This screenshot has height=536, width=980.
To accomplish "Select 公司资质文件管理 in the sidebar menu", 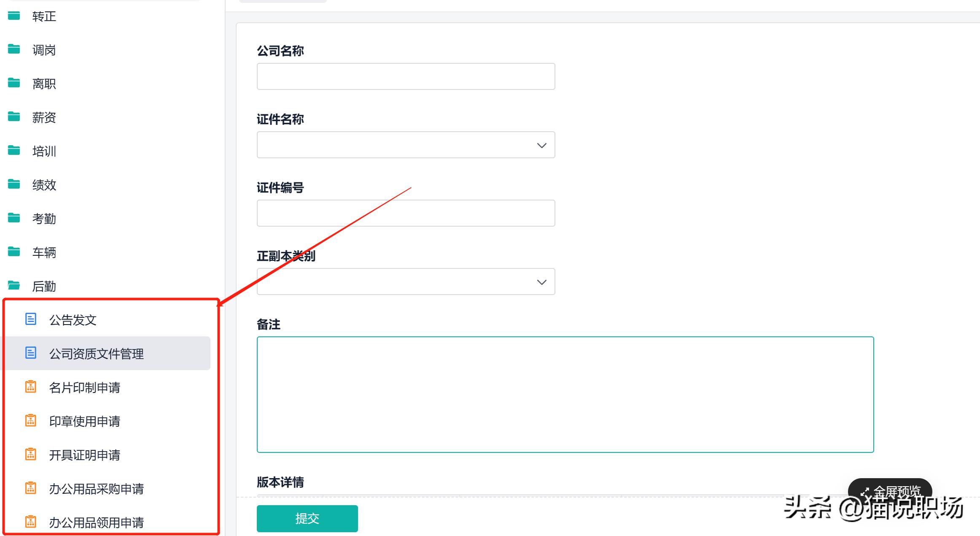I will tap(96, 354).
